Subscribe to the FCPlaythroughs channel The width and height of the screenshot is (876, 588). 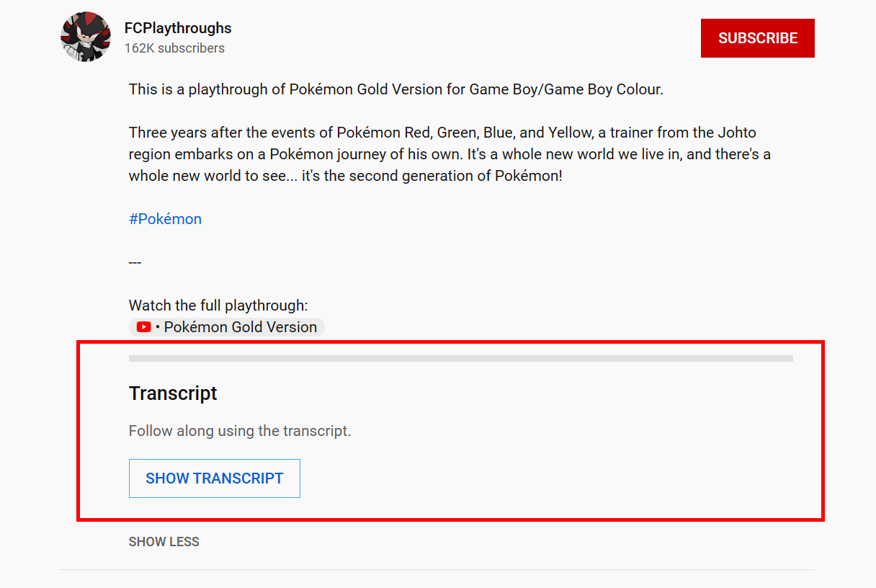[x=757, y=37]
